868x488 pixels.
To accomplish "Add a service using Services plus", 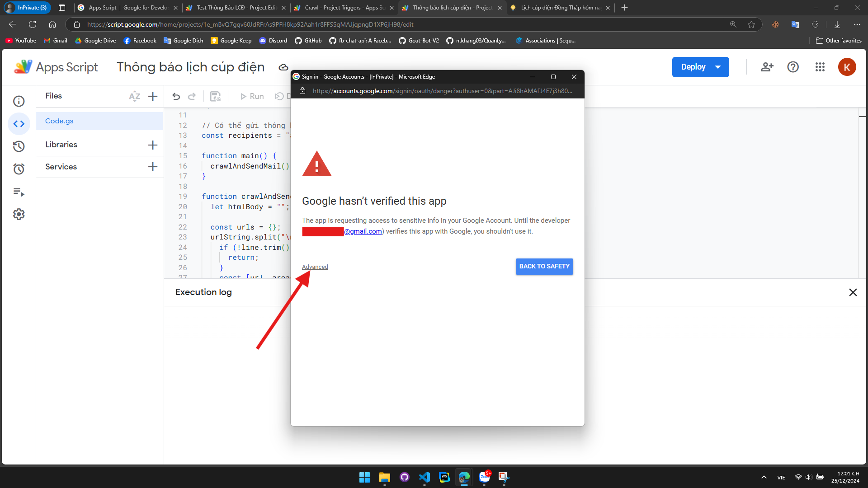I will (x=153, y=167).
